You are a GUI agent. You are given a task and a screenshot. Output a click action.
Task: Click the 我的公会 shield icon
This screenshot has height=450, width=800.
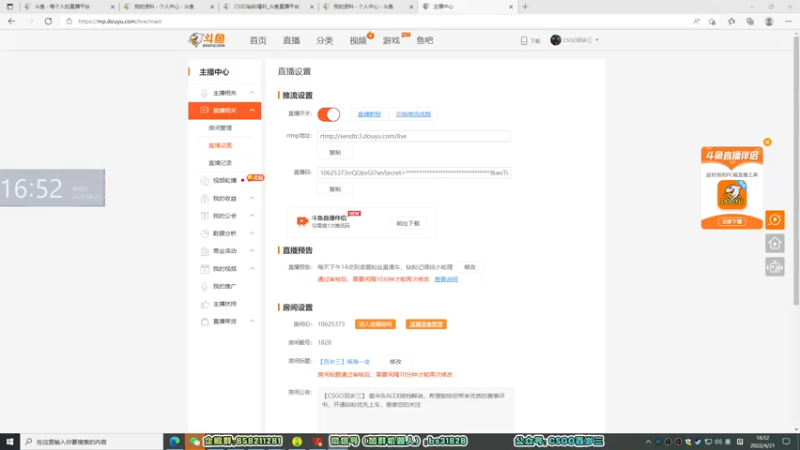tap(205, 216)
